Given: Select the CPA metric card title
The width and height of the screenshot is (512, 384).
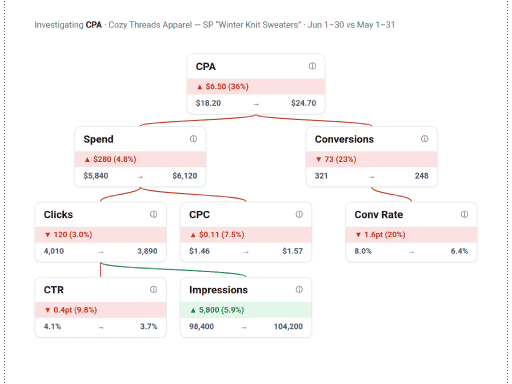Looking at the screenshot, I should 206,67.
